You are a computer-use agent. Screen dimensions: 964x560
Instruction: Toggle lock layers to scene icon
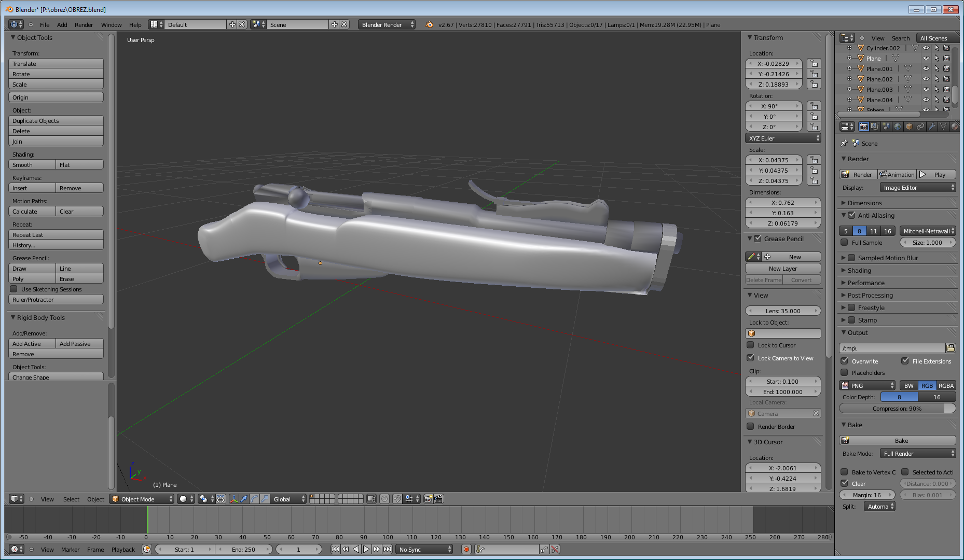click(x=371, y=499)
